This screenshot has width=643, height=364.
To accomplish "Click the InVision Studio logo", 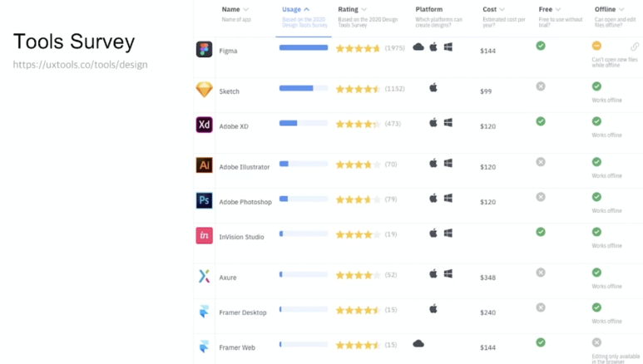I will (x=204, y=235).
